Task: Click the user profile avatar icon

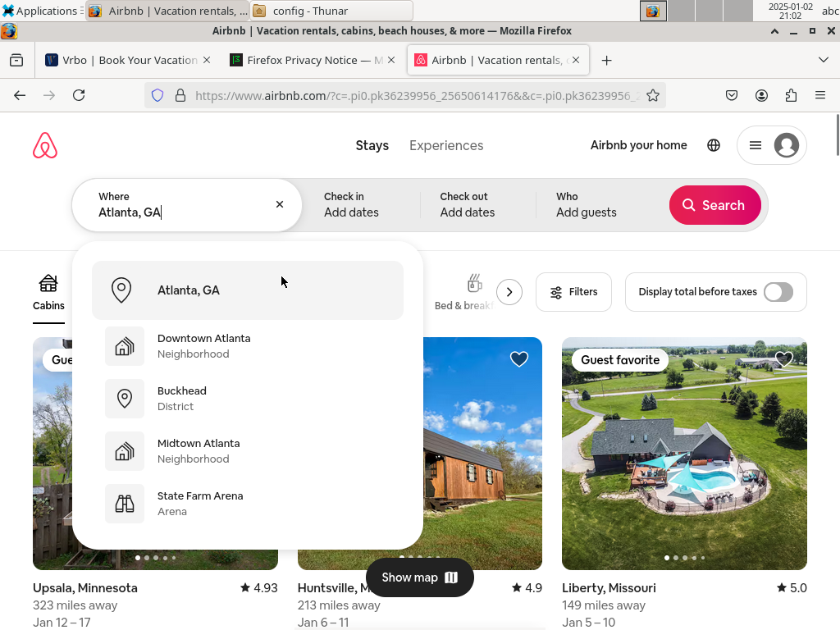Action: click(x=786, y=145)
